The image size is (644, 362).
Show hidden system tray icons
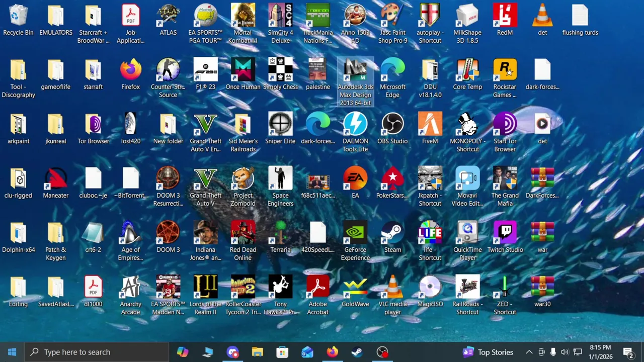pos(529,352)
